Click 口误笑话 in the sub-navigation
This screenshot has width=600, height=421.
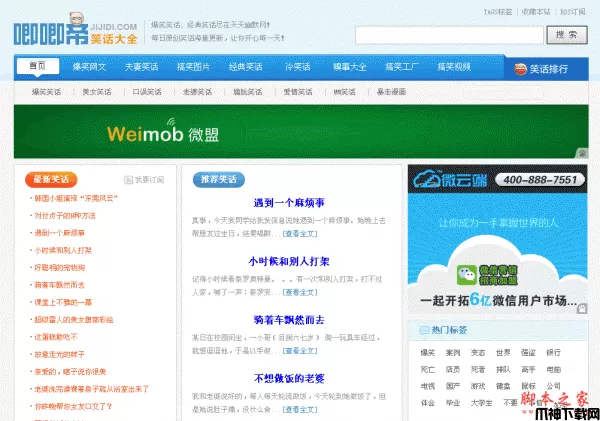tap(147, 92)
